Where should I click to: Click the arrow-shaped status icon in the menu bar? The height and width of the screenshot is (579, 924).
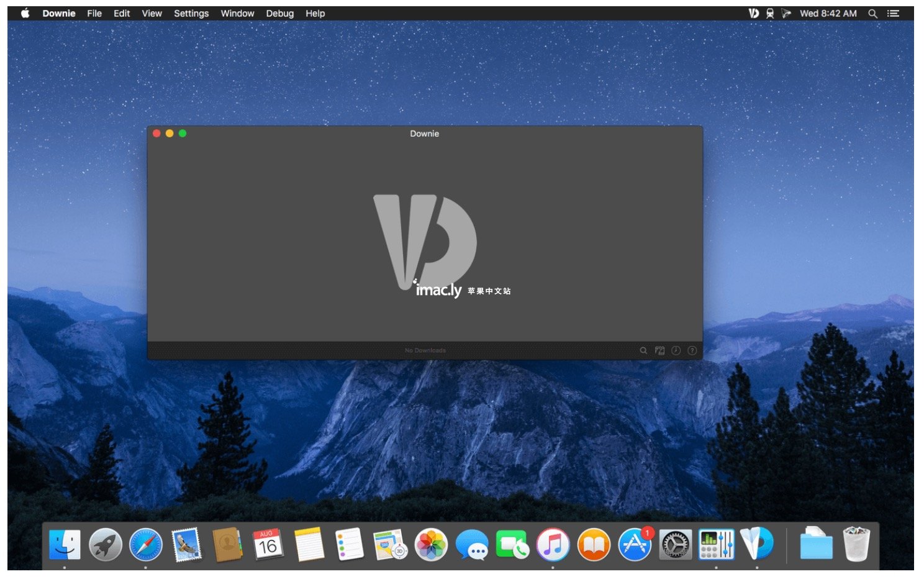[786, 13]
